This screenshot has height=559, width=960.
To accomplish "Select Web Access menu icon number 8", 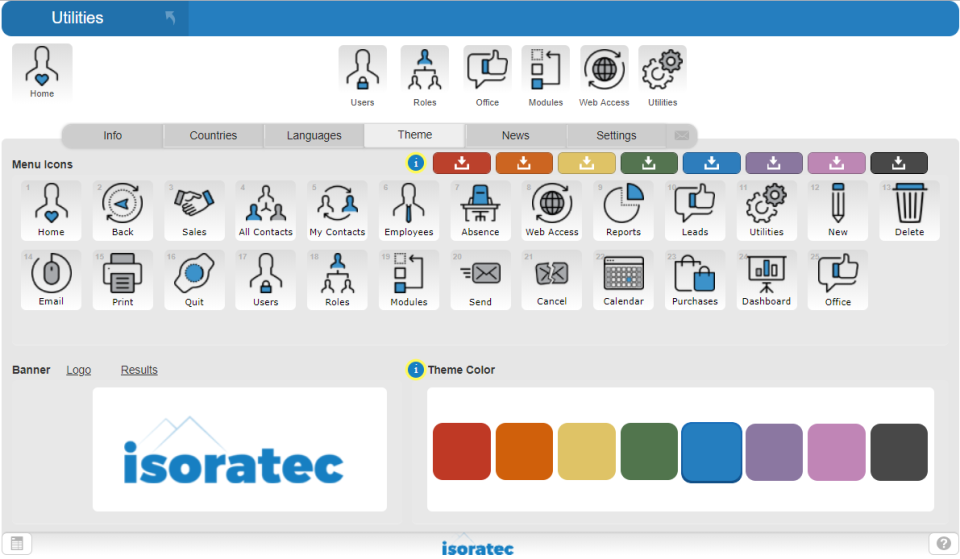I will (552, 210).
